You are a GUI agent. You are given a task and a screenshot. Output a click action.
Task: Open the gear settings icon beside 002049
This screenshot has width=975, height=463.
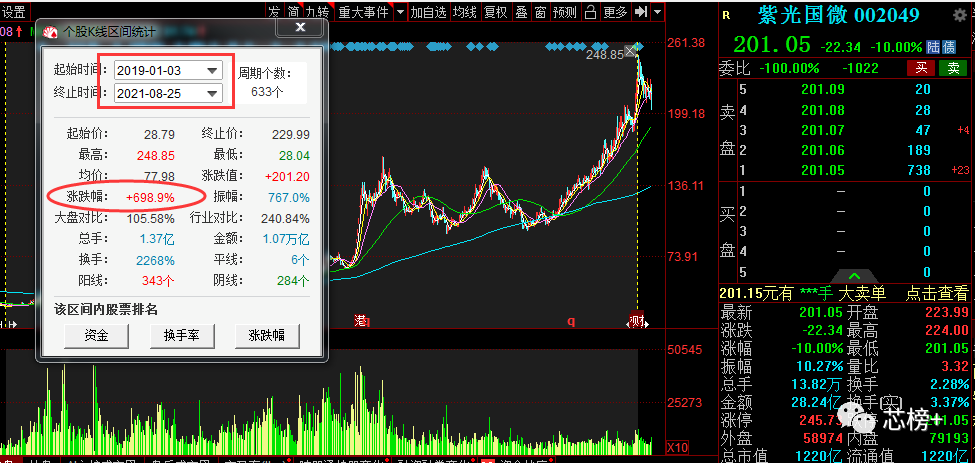(960, 17)
